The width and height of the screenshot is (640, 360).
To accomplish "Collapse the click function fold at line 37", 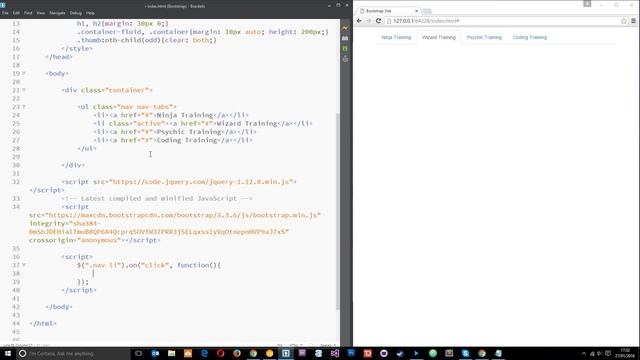I will (24, 265).
